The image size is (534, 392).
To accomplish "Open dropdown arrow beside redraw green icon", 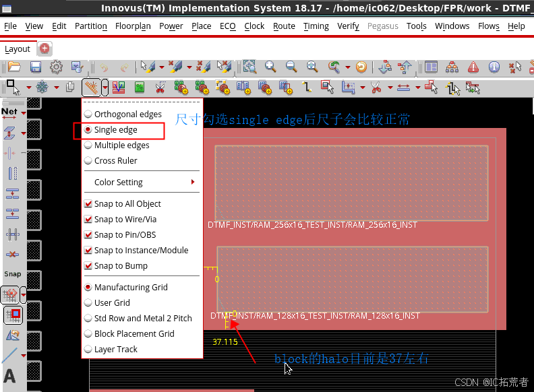I will tap(348, 67).
